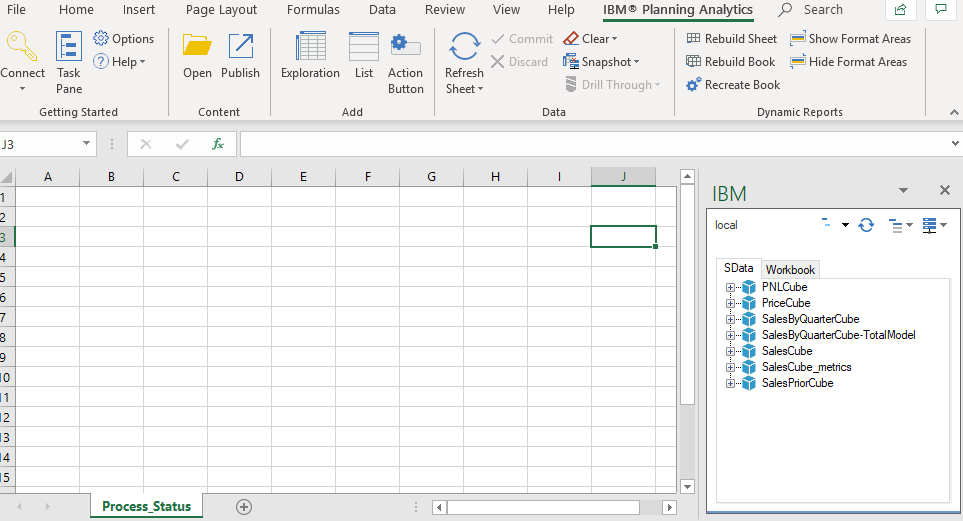Insert a List view
This screenshot has height=521, width=963.
[364, 56]
